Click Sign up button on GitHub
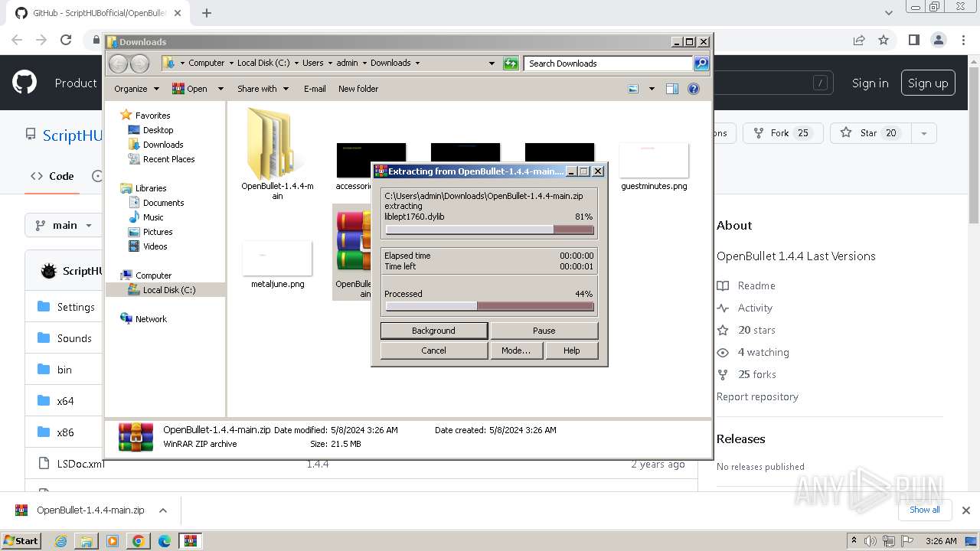Screen dimensions: 980x551 coord(928,83)
